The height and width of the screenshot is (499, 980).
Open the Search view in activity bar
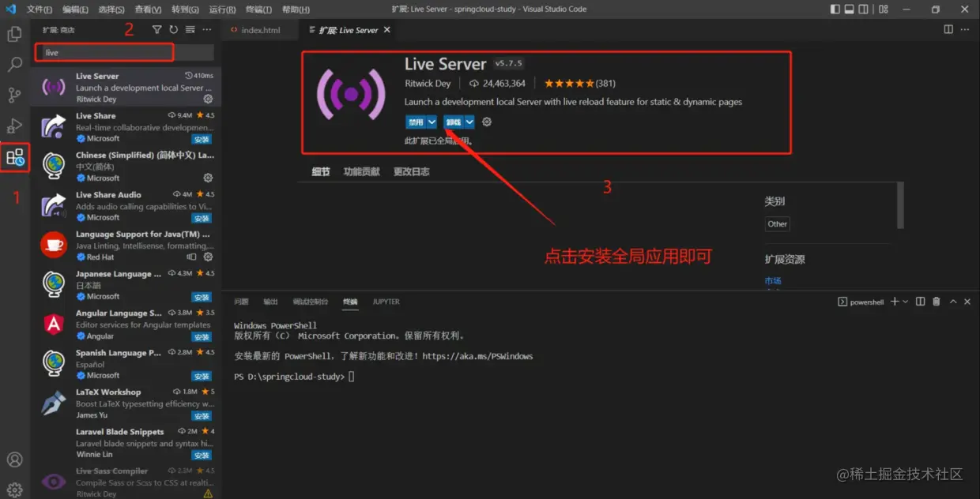coord(14,65)
